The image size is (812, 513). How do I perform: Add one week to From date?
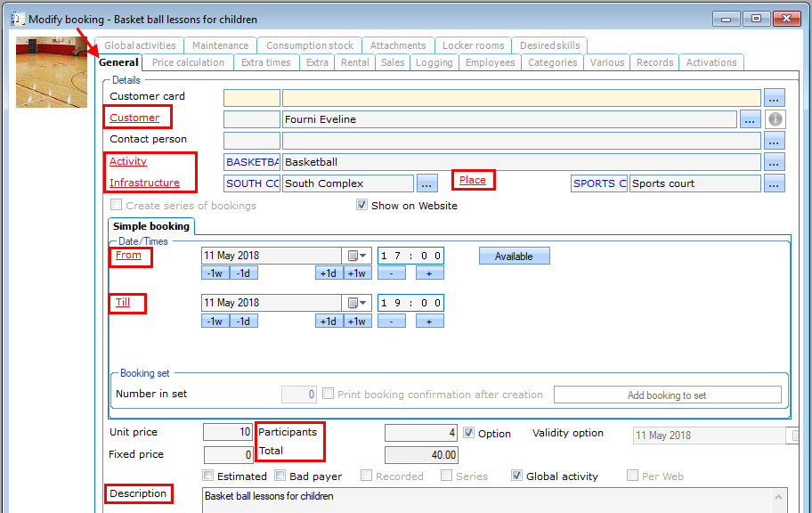pyautogui.click(x=357, y=273)
